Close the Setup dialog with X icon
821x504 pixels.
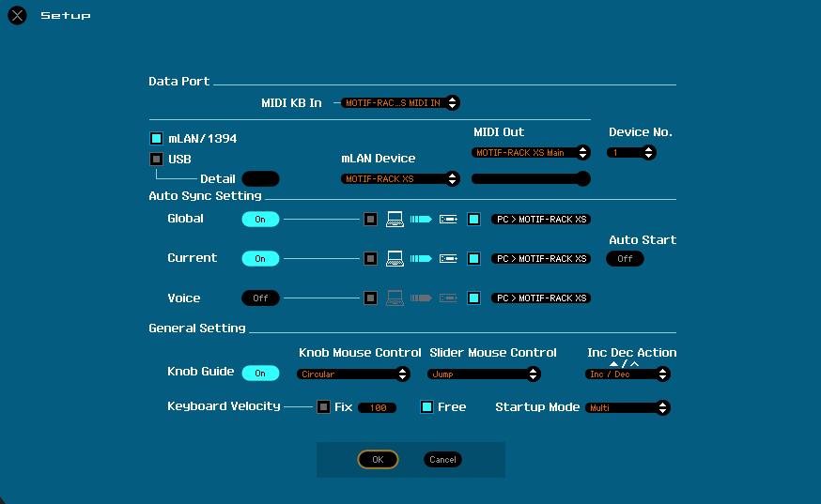pos(17,16)
